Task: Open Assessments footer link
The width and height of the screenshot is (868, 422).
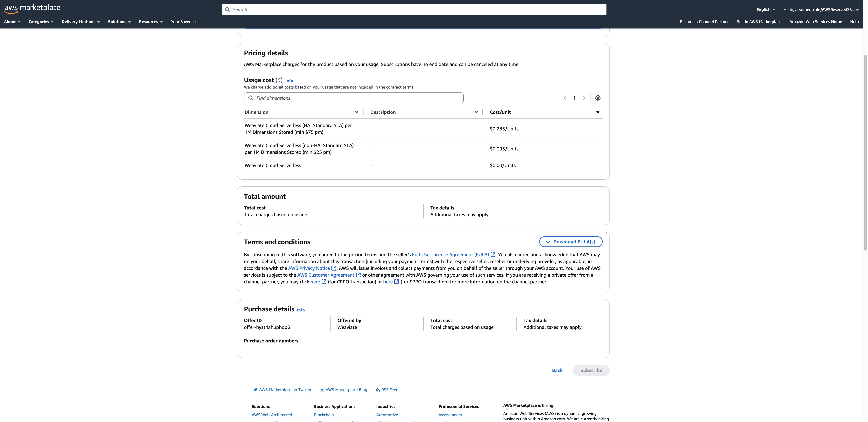Action: coord(450,415)
